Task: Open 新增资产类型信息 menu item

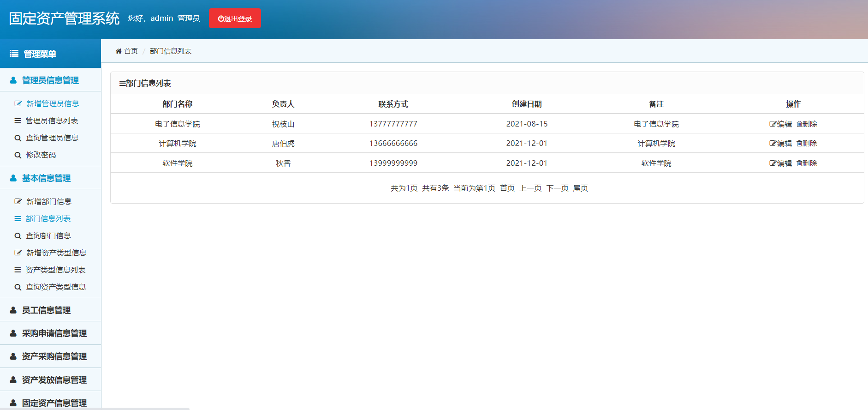Action: tap(56, 253)
